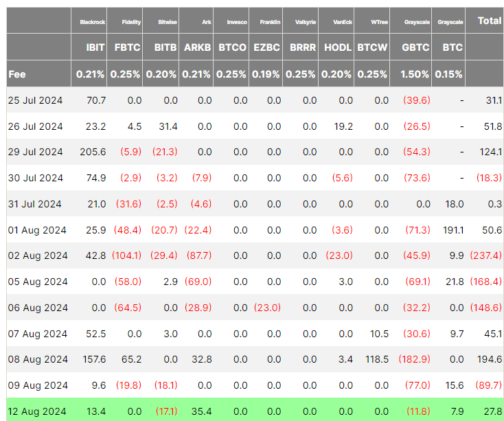Click the Total column header

[x=489, y=21]
